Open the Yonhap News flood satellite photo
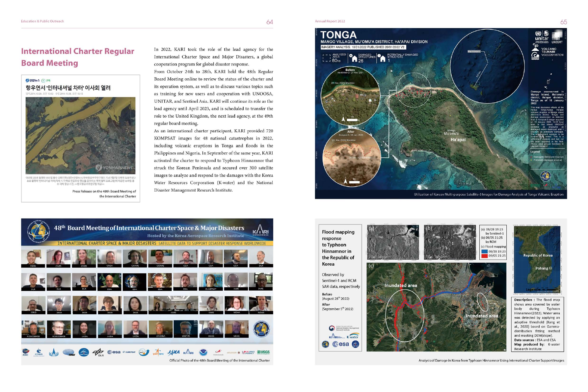The width and height of the screenshot is (588, 392). coord(80,135)
